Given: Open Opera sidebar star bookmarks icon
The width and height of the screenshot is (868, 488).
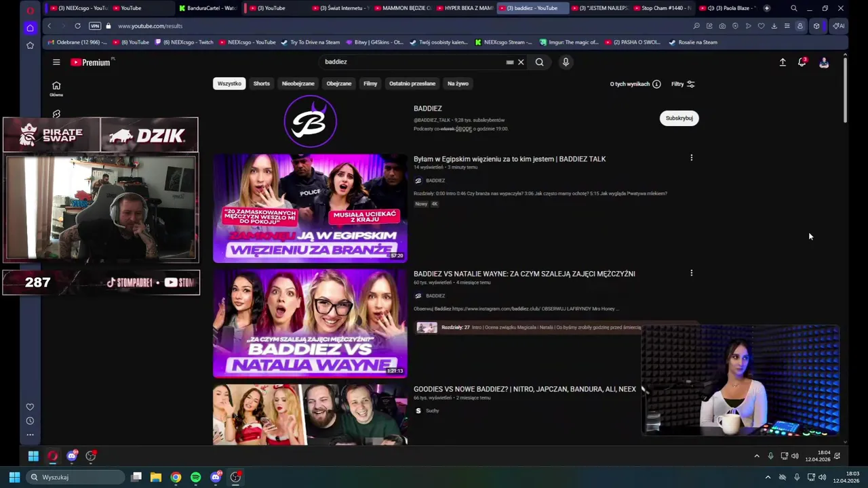Looking at the screenshot, I should point(30,45).
